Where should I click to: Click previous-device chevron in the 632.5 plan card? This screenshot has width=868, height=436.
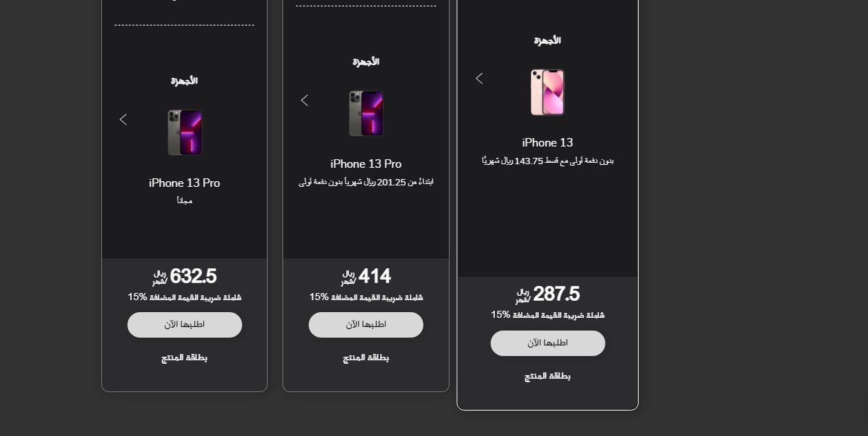[x=123, y=120]
